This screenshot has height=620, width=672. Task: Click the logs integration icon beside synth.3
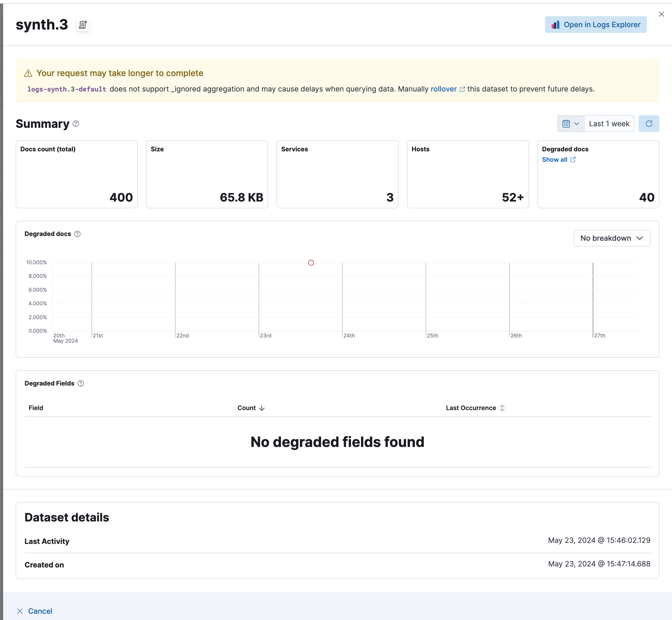pyautogui.click(x=83, y=25)
